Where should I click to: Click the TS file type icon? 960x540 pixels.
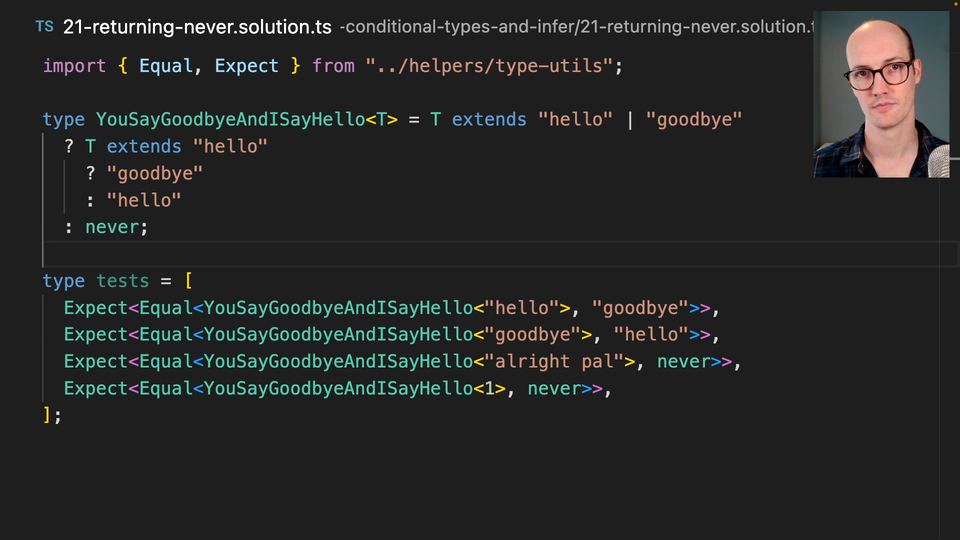(44, 27)
